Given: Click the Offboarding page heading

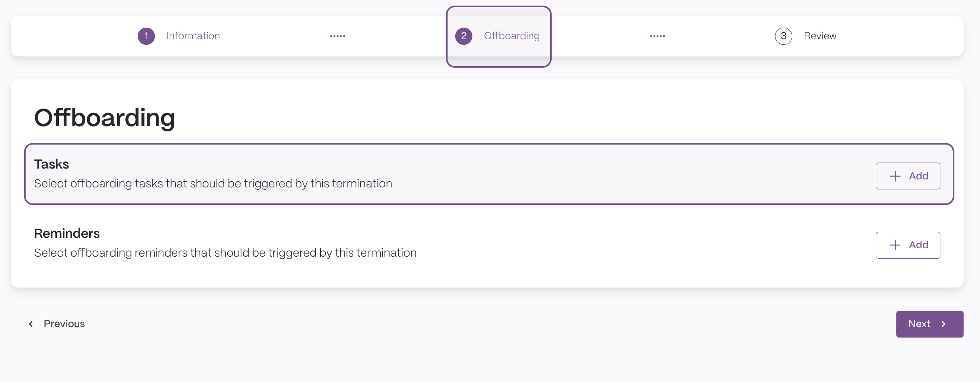Looking at the screenshot, I should 104,118.
